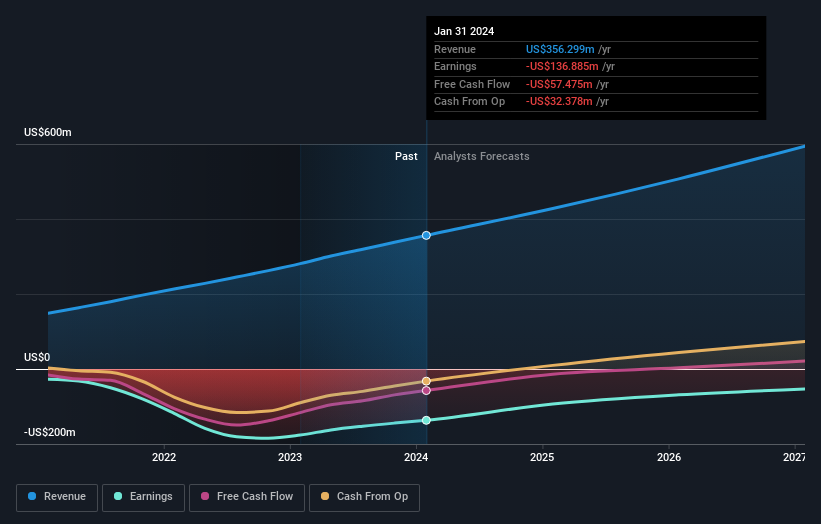Click the pink Free Cash Flow legend dot
This screenshot has height=524, width=821.
[205, 496]
